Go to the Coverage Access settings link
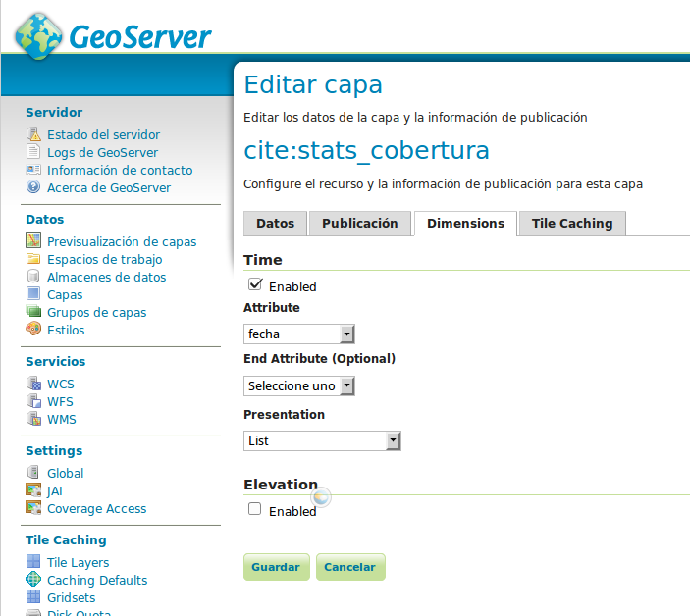The width and height of the screenshot is (690, 616). tap(96, 509)
